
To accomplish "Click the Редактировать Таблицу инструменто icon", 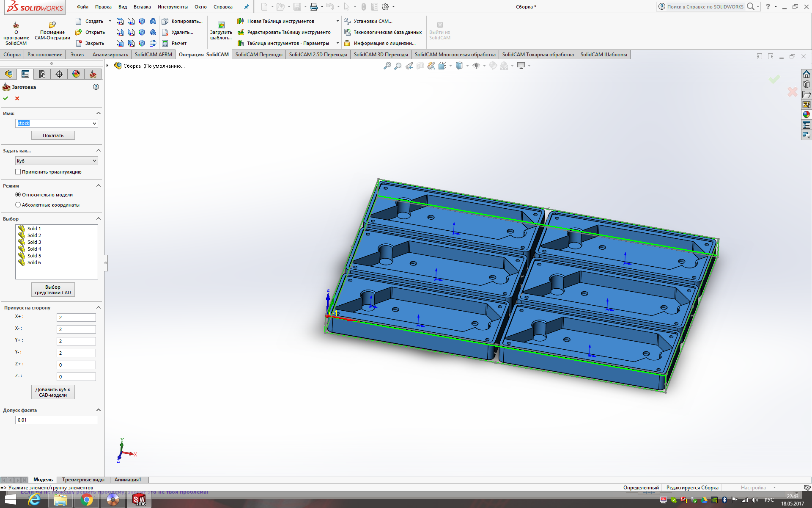I will pyautogui.click(x=241, y=32).
